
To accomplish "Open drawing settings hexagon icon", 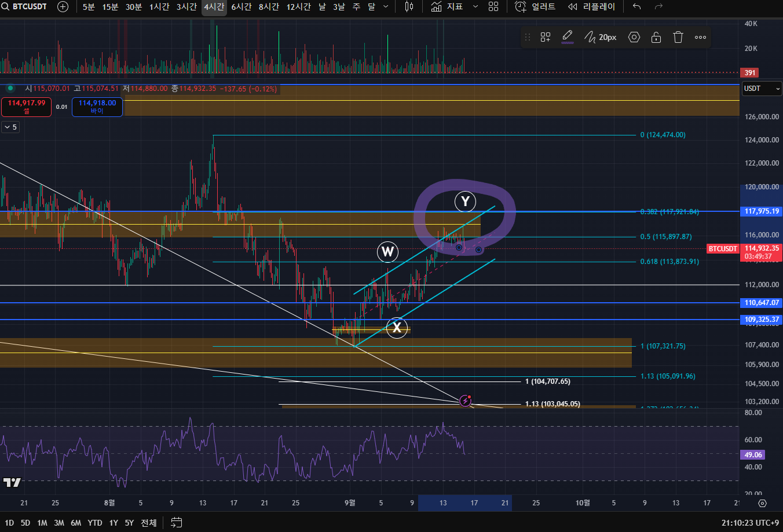I will tap(634, 37).
